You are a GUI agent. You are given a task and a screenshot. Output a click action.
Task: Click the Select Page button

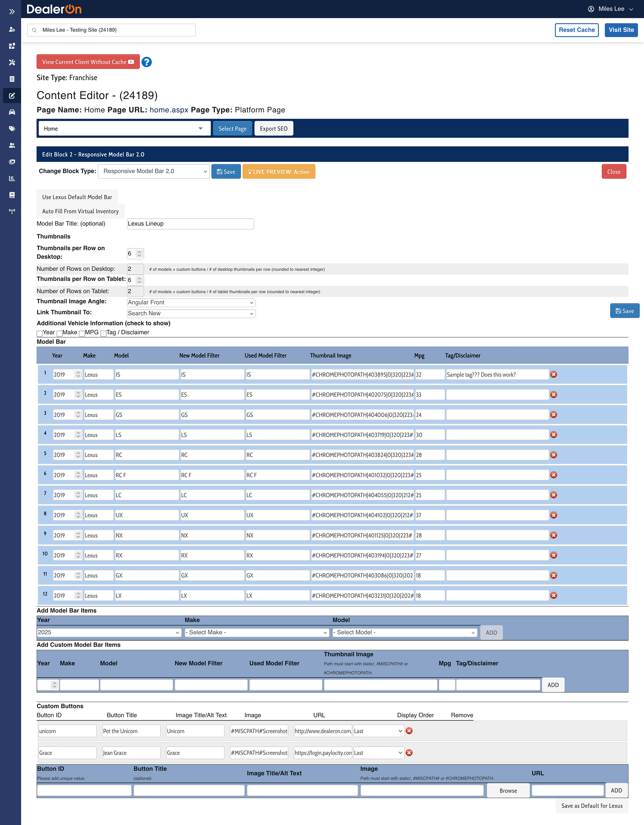[x=232, y=129]
